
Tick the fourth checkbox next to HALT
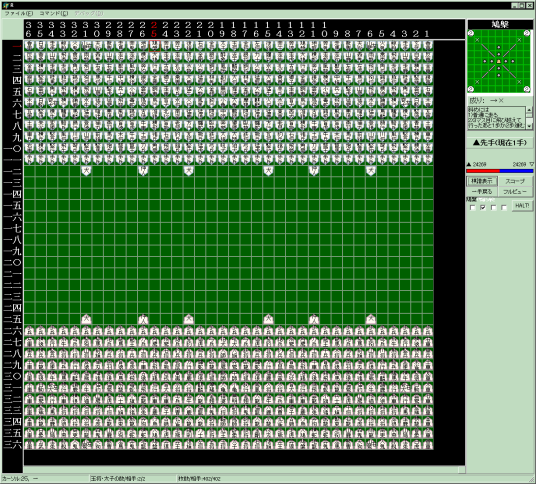tap(504, 207)
